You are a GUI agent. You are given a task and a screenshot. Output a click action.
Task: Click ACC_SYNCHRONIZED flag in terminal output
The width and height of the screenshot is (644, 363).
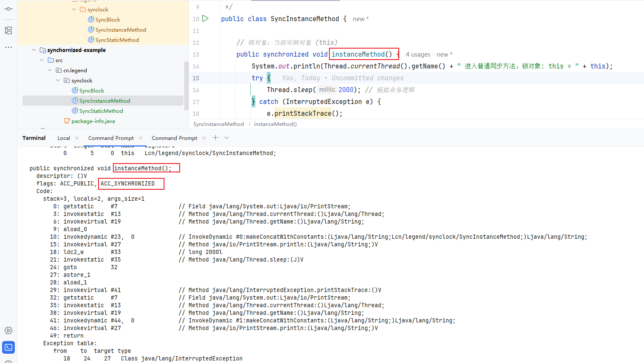point(128,183)
